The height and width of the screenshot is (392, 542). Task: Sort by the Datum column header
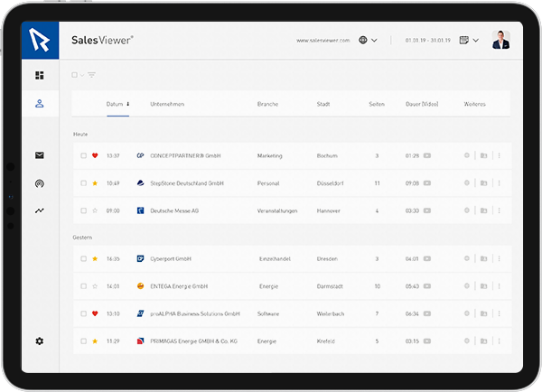coord(117,104)
